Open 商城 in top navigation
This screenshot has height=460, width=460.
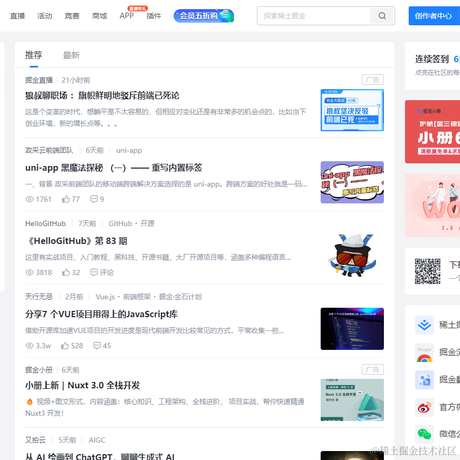pyautogui.click(x=100, y=16)
